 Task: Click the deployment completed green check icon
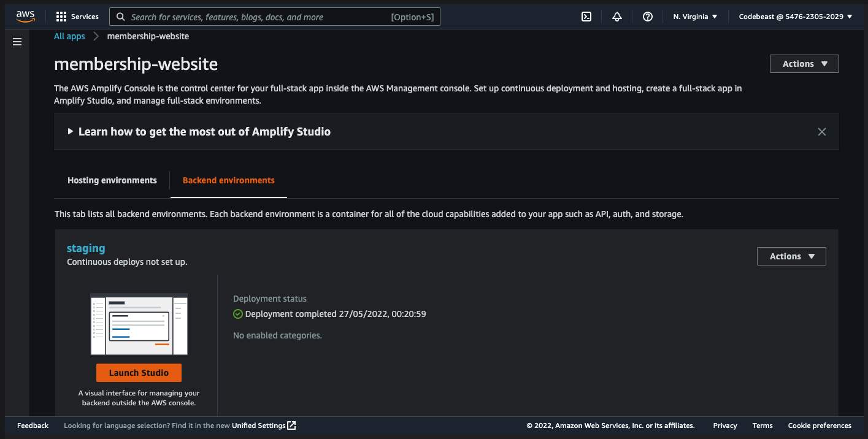tap(238, 314)
